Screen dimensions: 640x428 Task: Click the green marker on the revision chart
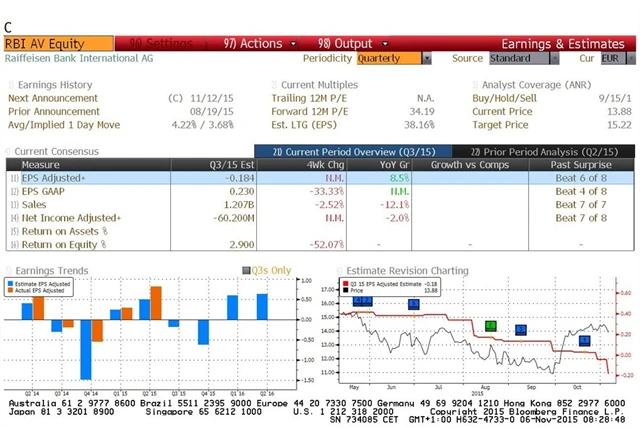490,326
